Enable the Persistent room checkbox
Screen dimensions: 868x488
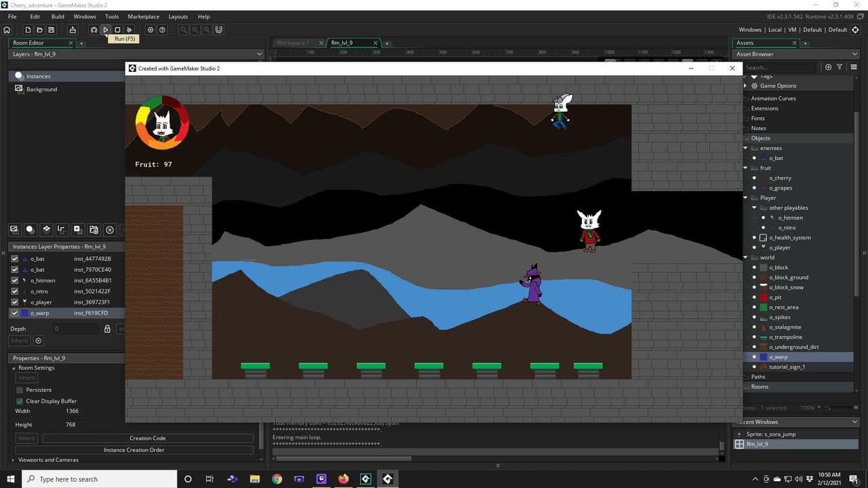pyautogui.click(x=20, y=390)
